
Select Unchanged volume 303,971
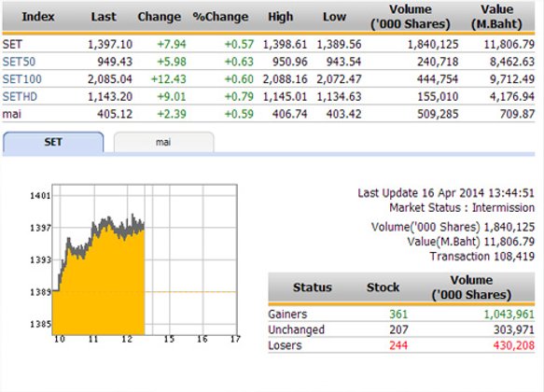pos(514,329)
